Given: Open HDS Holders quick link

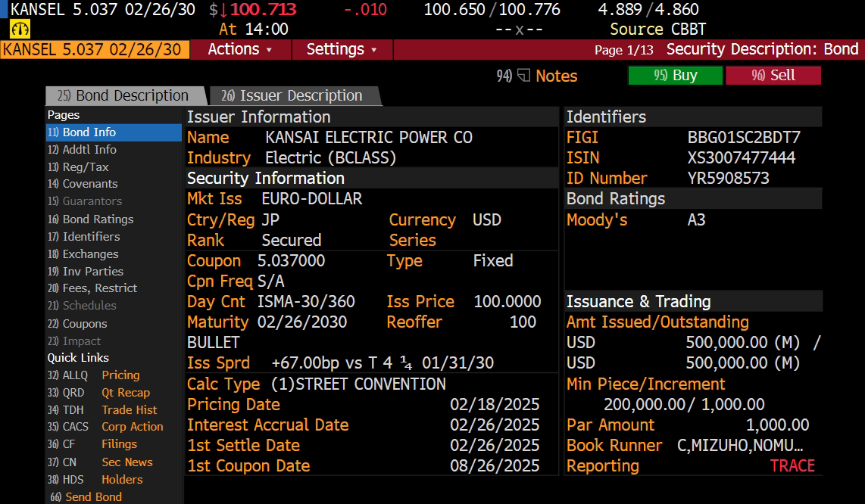Looking at the screenshot, I should pos(95,480).
